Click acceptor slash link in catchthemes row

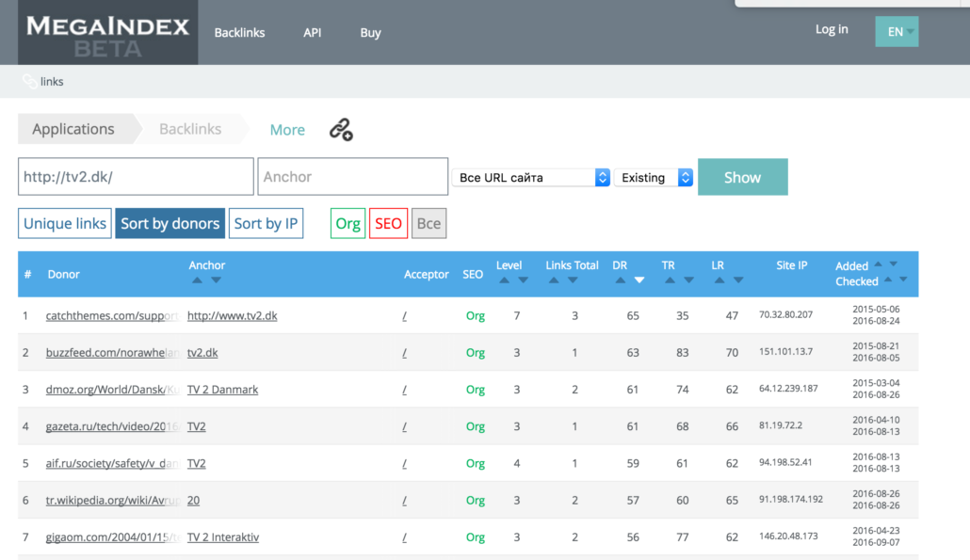(x=405, y=316)
